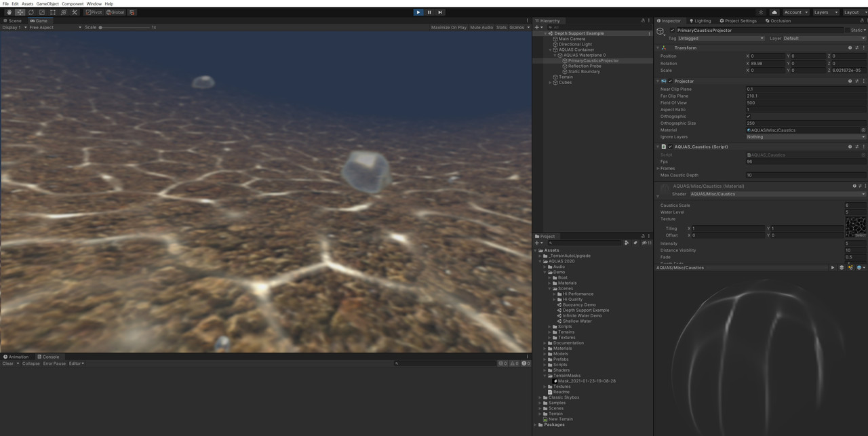Viewport: 868px width, 436px height.
Task: Open the Tag Untagged dropdown
Action: click(722, 39)
